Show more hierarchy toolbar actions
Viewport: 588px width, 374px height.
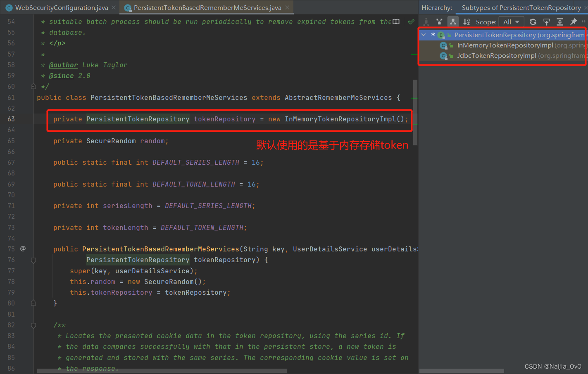pyautogui.click(x=583, y=21)
